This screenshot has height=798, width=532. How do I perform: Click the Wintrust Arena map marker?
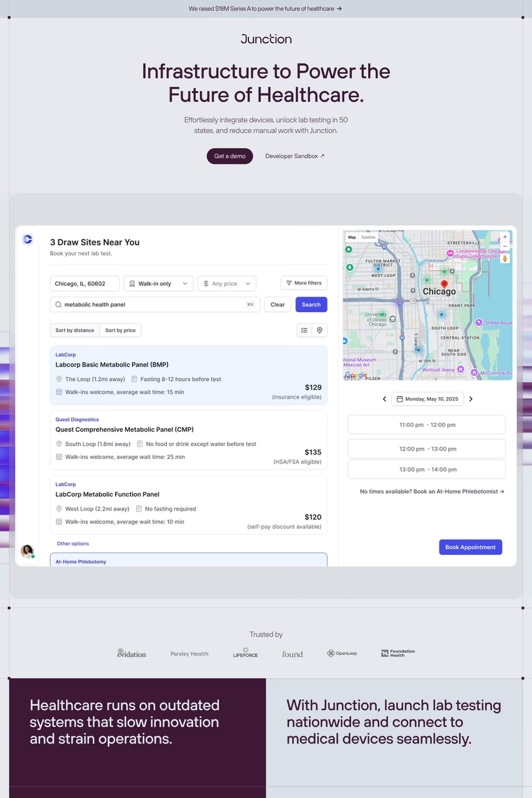pyautogui.click(x=461, y=369)
